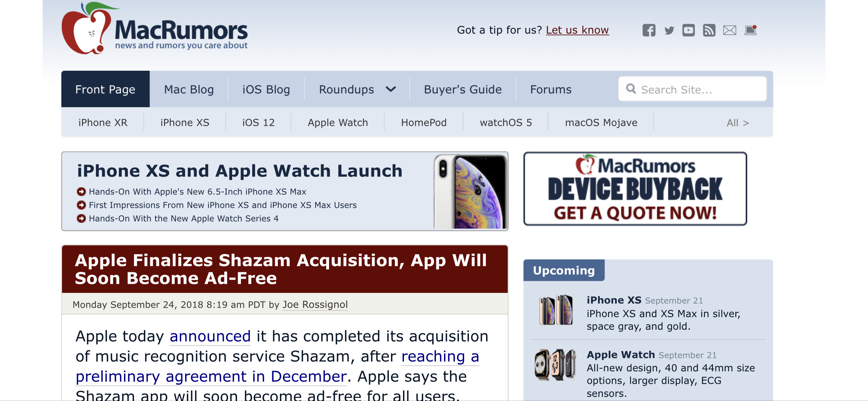Switch to the Mac Blog tab
This screenshot has width=868, height=401.
pyautogui.click(x=189, y=89)
